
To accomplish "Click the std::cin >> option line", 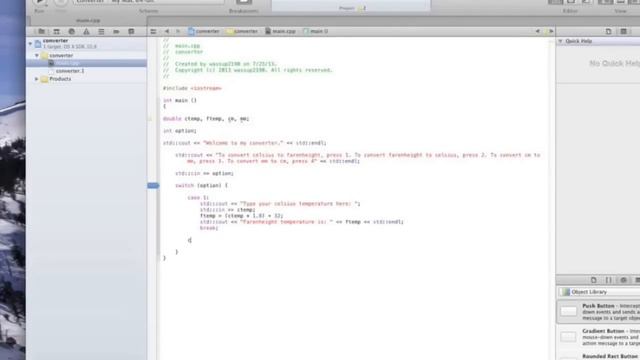I will point(204,173).
